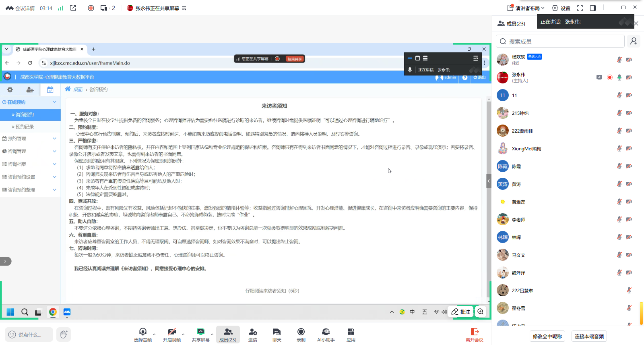Open the apps (应用) toolbar button
This screenshot has height=345, width=644.
point(351,335)
